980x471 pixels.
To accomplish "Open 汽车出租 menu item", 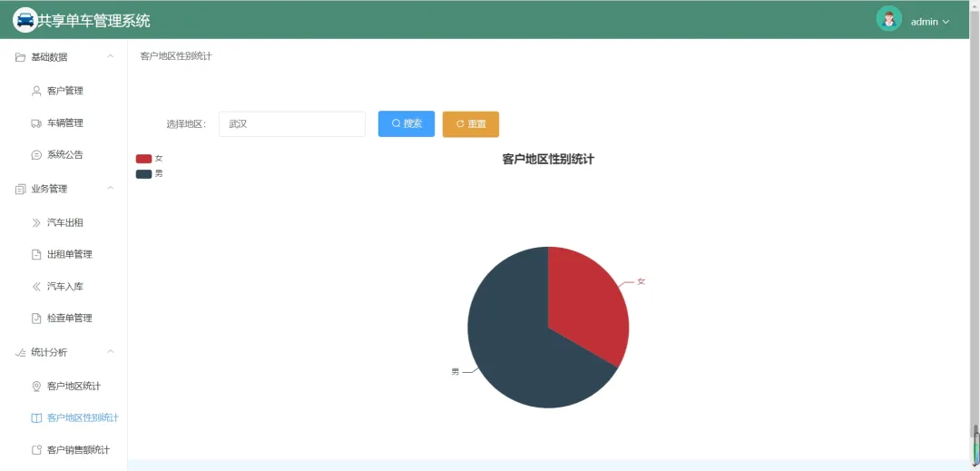I will point(64,222).
